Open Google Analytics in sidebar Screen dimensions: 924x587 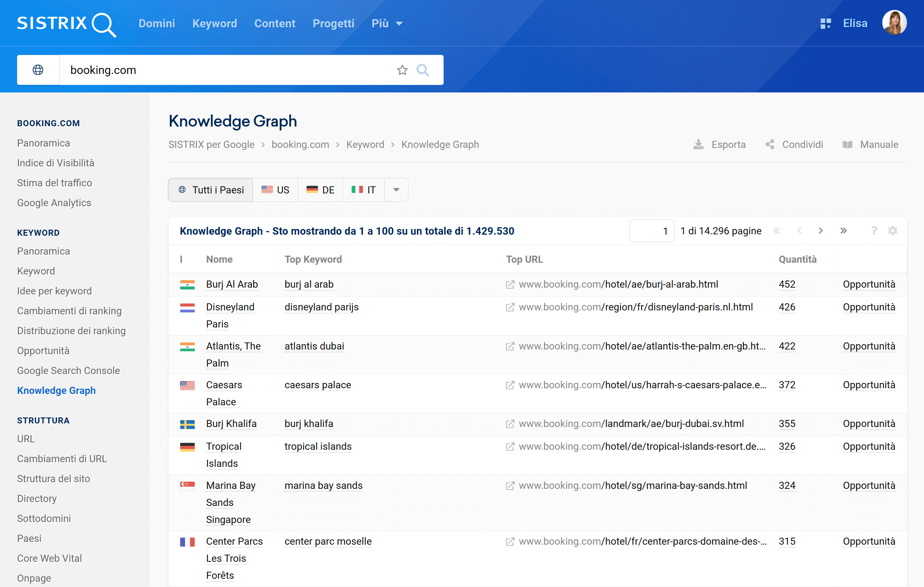coord(54,203)
